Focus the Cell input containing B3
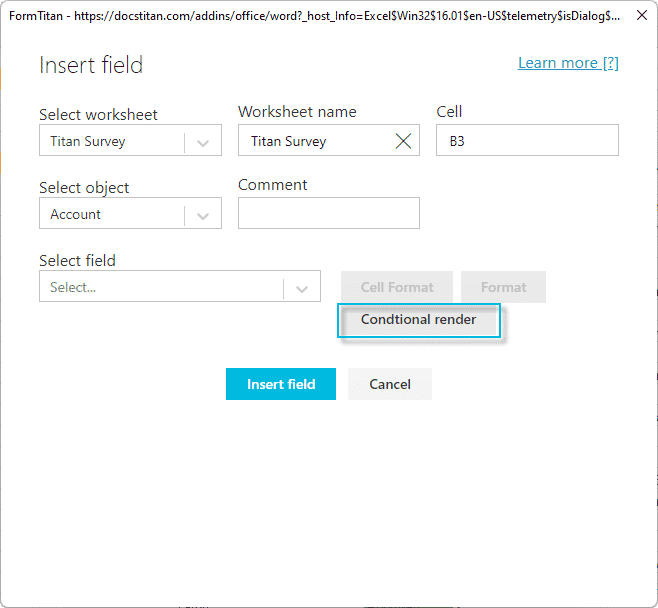The width and height of the screenshot is (658, 608). coord(527,141)
